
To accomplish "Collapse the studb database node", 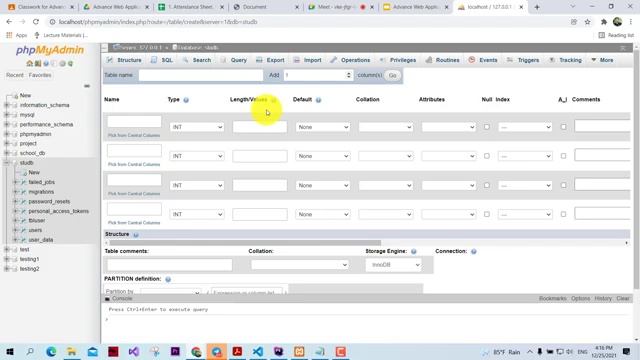I will (7, 163).
